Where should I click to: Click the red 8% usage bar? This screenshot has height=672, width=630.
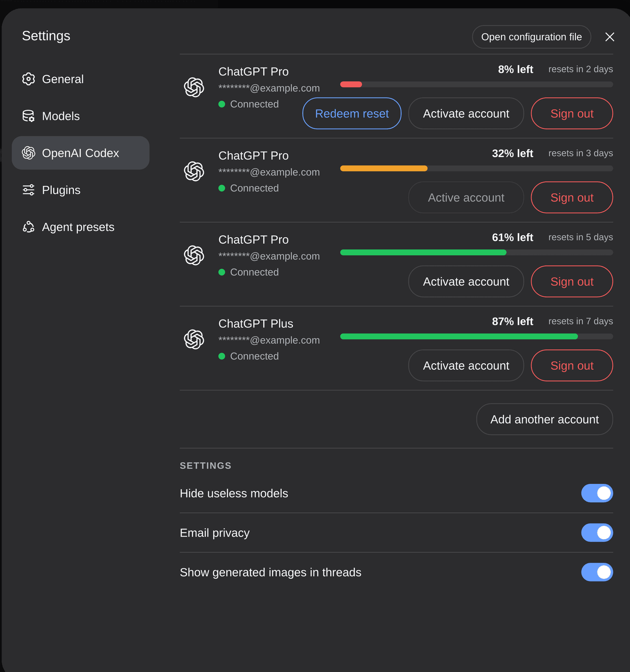tap(351, 84)
